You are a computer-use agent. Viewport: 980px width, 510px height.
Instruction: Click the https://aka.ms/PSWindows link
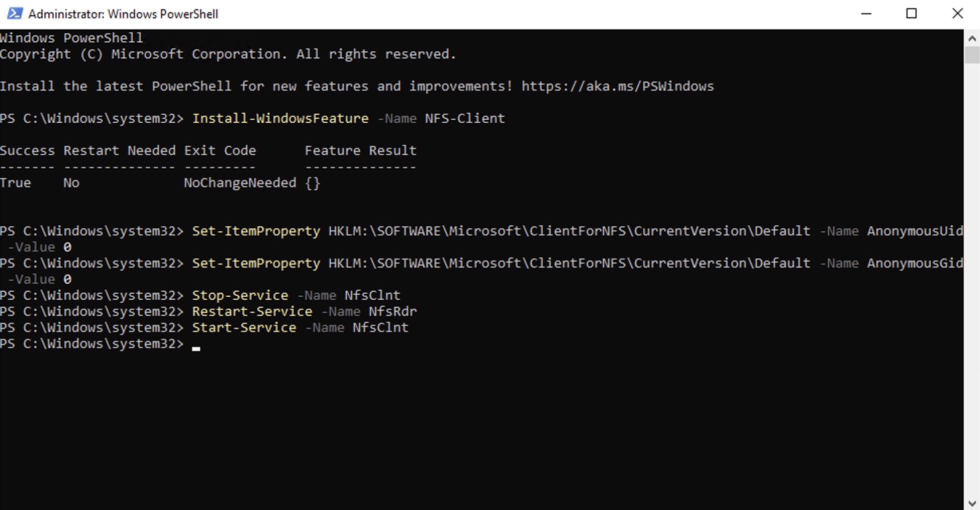(x=618, y=86)
